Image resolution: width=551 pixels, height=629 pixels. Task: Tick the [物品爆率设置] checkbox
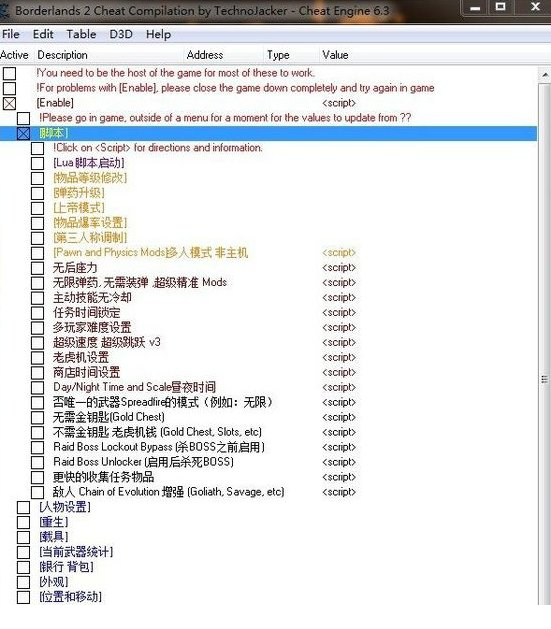(x=37, y=223)
